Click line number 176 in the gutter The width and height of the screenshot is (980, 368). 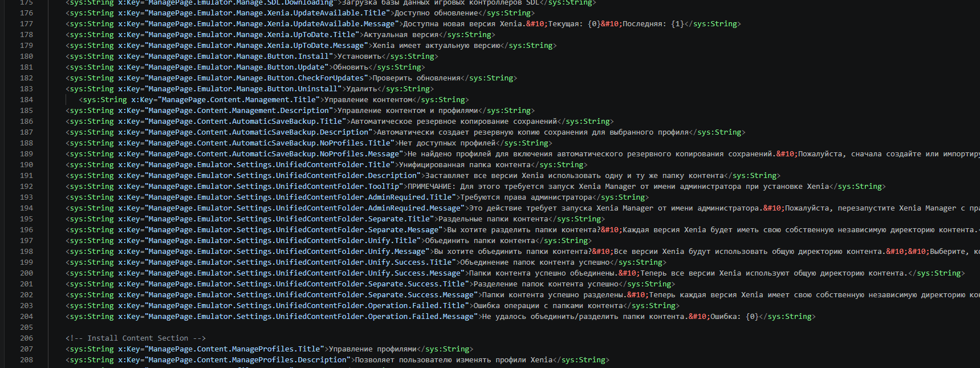tap(27, 13)
